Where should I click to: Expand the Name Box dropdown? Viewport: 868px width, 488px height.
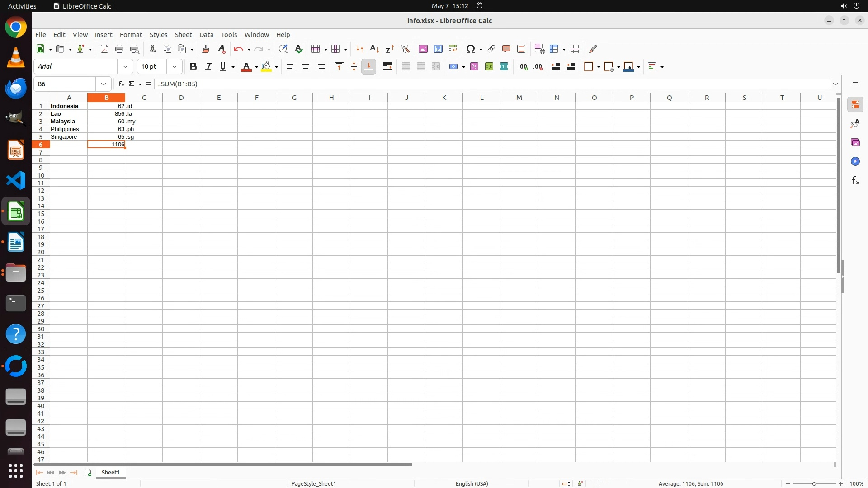(x=104, y=84)
